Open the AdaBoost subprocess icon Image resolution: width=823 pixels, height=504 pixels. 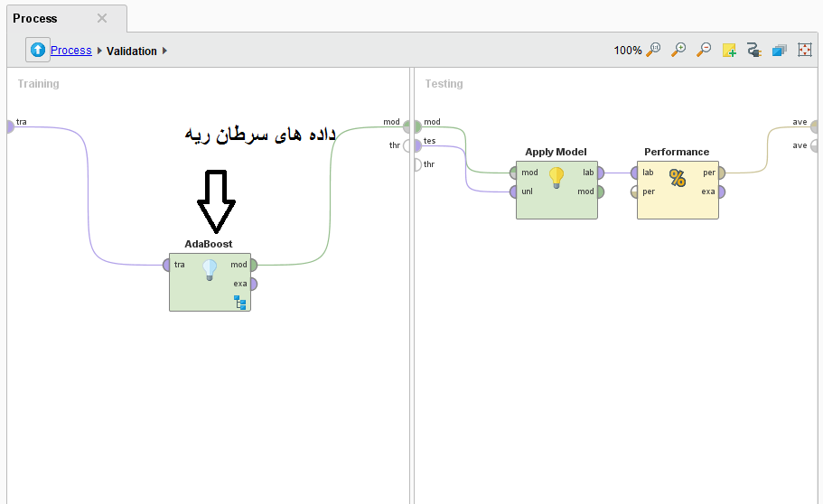point(240,302)
